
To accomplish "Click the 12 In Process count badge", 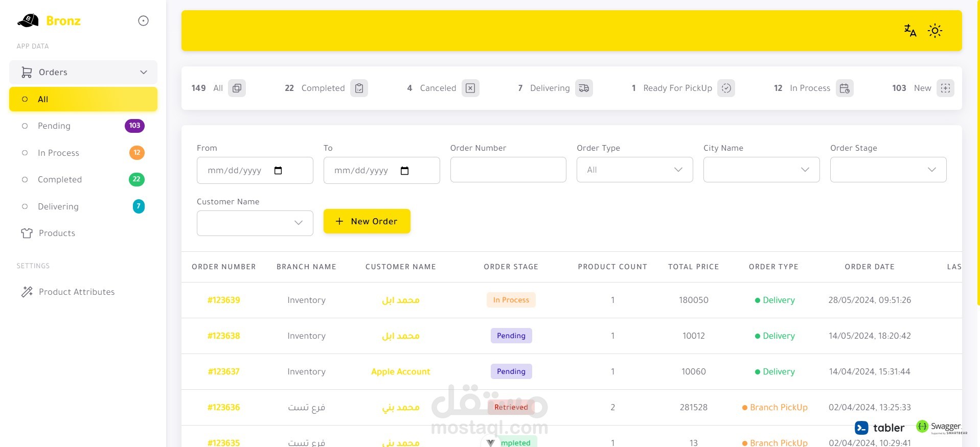I will point(137,153).
